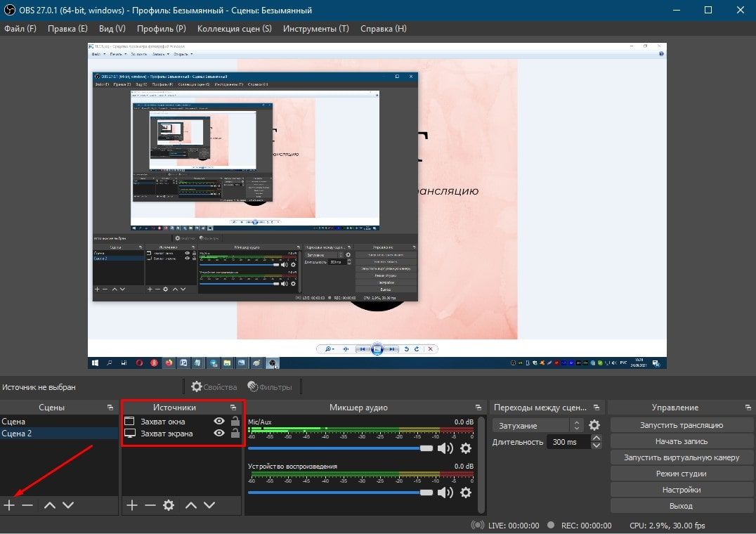The height and width of the screenshot is (534, 756).
Task: Open Настройки button
Action: click(x=682, y=490)
